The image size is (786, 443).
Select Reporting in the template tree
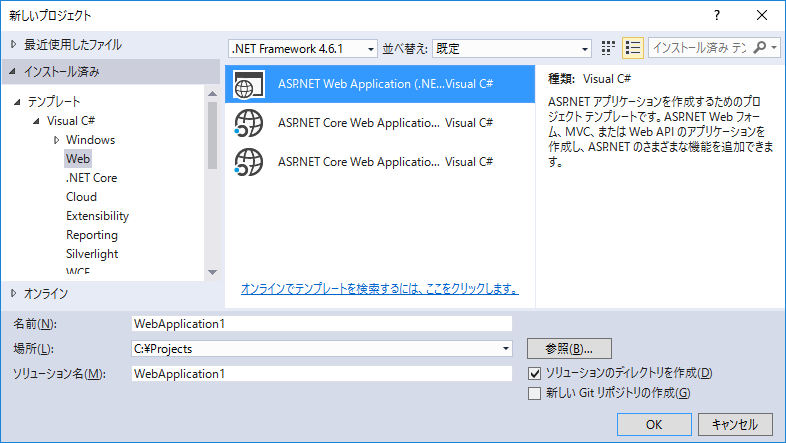tap(92, 235)
